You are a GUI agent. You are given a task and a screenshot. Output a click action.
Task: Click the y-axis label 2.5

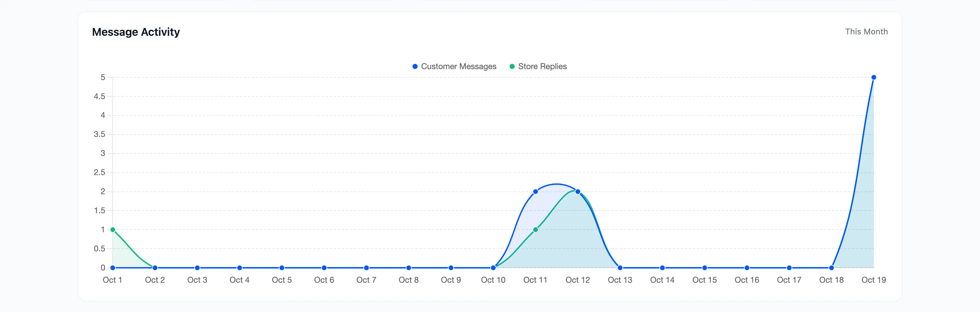(x=100, y=173)
